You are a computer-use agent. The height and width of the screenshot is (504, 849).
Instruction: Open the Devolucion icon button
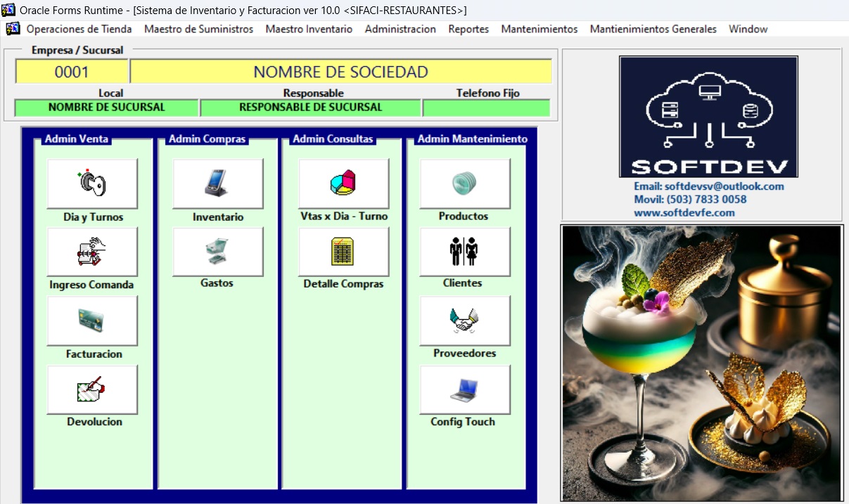tap(92, 389)
